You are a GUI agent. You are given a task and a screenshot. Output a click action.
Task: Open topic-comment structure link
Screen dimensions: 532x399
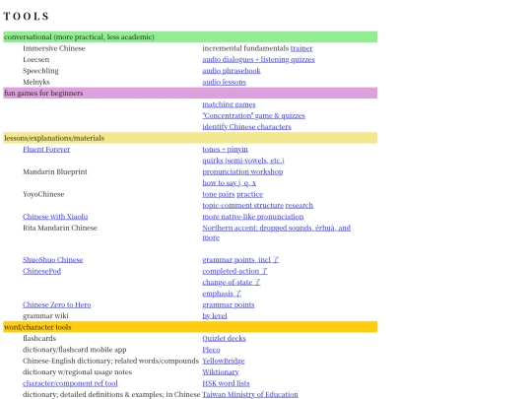(x=243, y=205)
